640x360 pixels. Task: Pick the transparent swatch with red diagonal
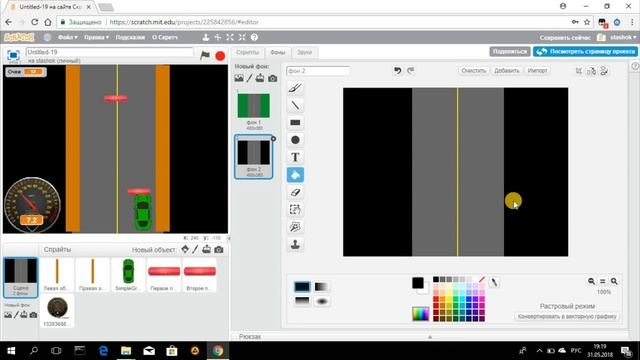point(482,280)
